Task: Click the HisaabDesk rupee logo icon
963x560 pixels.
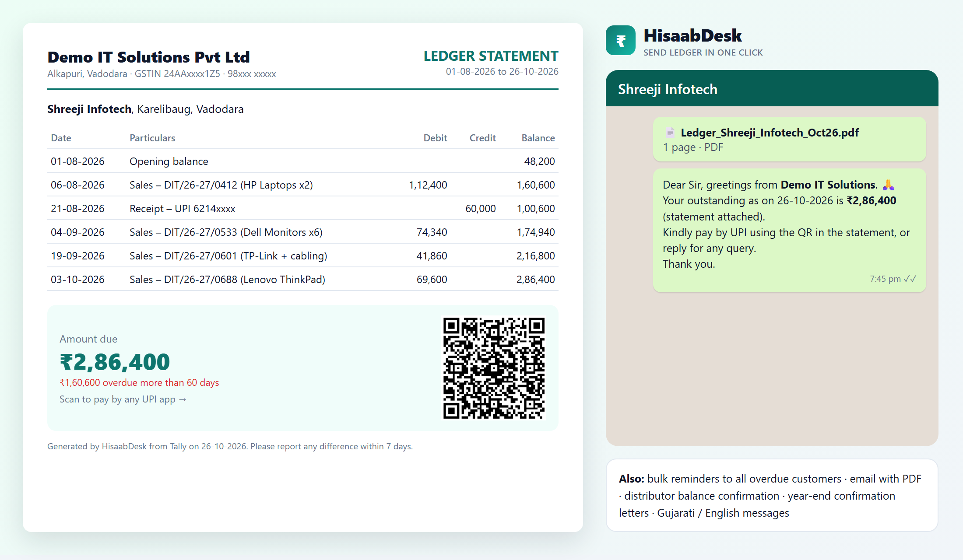Action: [x=620, y=40]
